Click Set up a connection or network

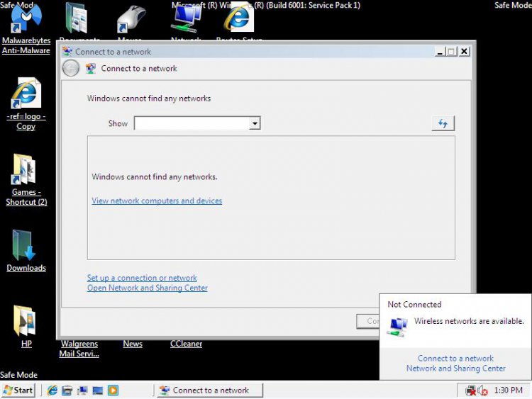tap(142, 278)
